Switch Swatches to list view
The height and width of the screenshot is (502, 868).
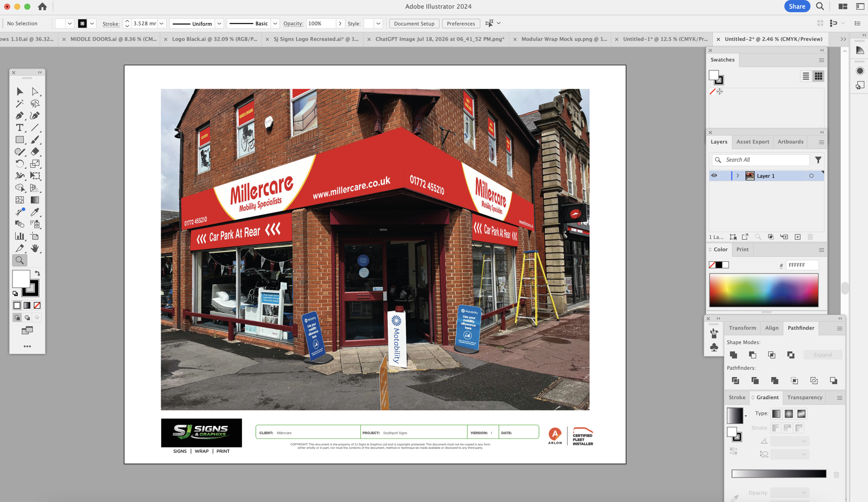click(x=806, y=76)
